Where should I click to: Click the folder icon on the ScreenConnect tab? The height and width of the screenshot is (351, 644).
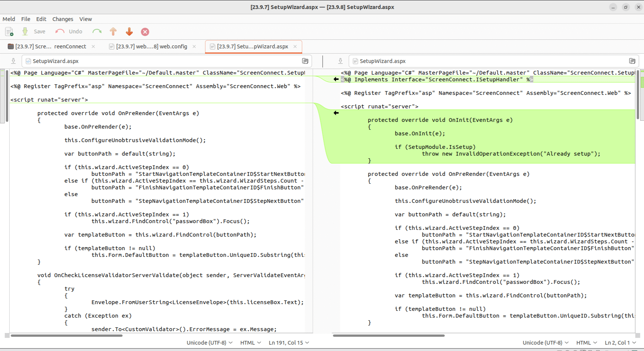11,46
